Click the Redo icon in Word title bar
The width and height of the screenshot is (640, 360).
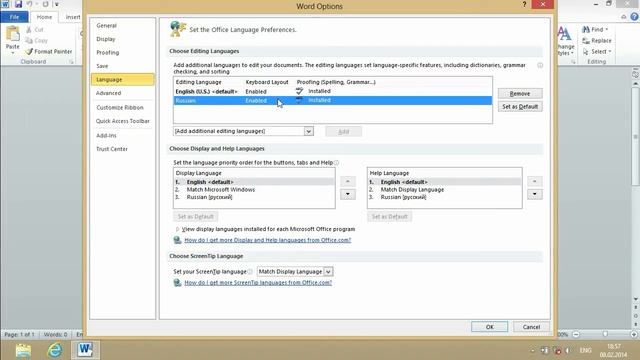(x=45, y=4)
